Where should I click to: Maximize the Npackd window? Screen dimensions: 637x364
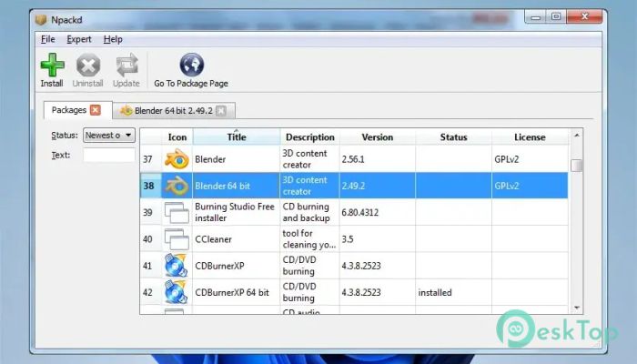tap(556, 16)
